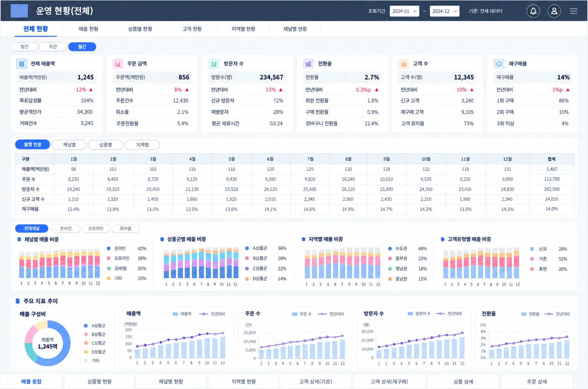588x389 pixels.
Task: Select the 모바일 channel filter pill
Action: (125, 228)
